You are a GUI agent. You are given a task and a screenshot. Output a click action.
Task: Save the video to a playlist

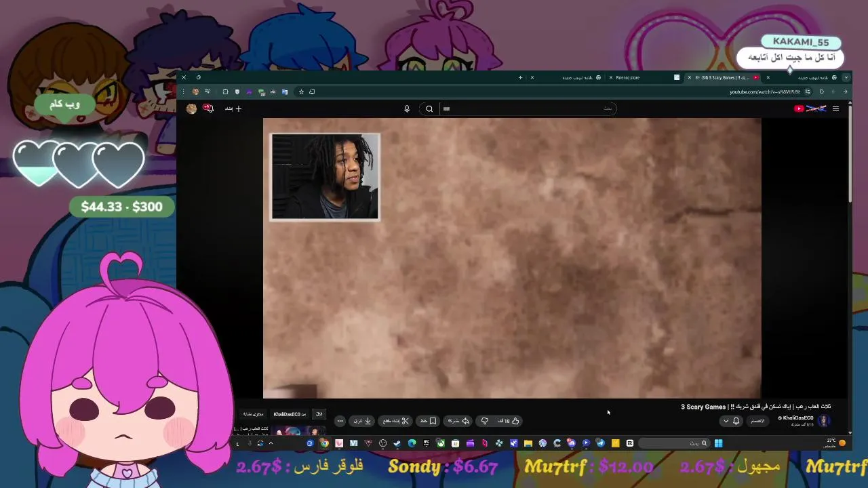pyautogui.click(x=428, y=421)
